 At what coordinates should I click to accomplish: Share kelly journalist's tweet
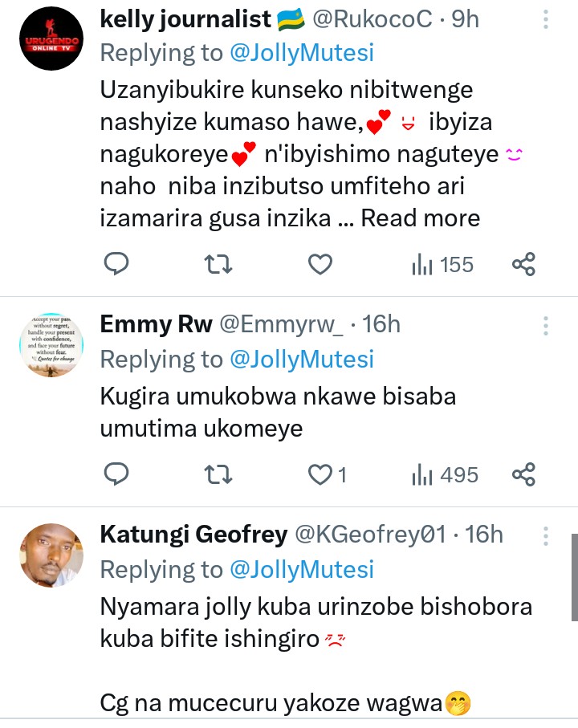tap(523, 263)
